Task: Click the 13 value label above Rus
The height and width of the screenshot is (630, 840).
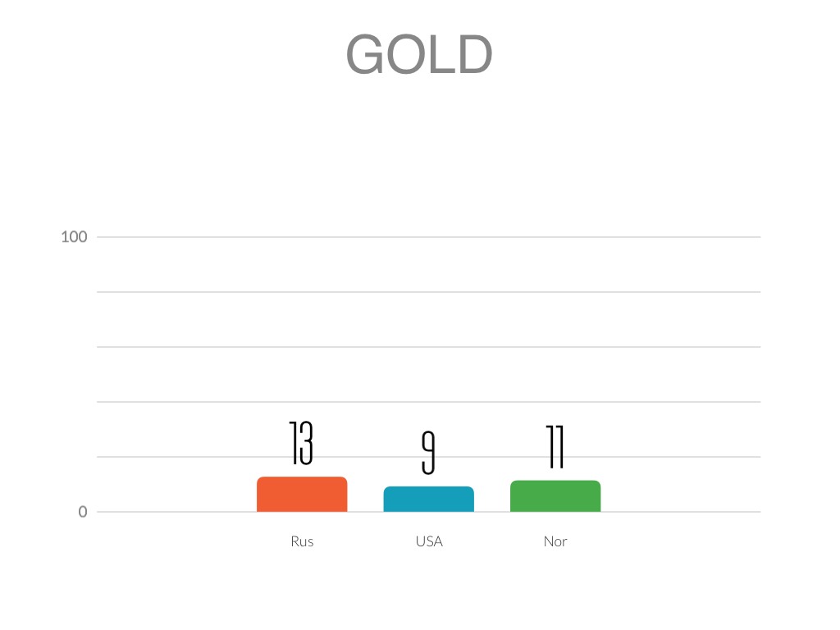Action: [301, 443]
